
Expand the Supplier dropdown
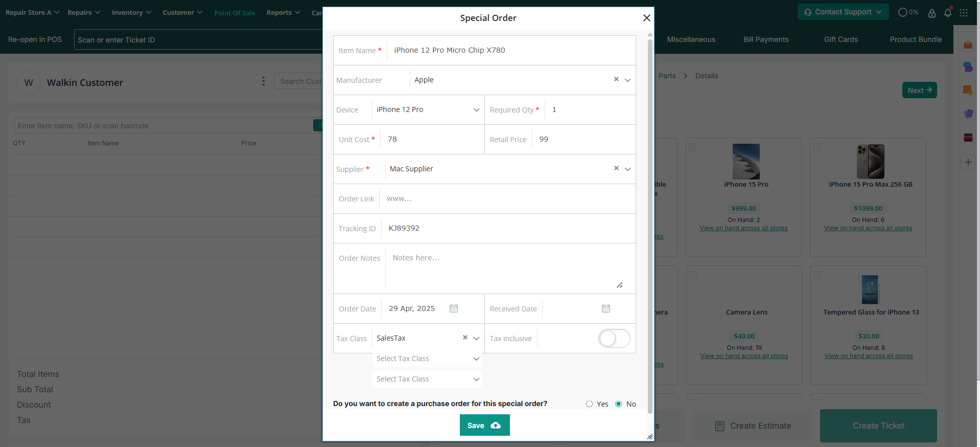(x=627, y=169)
